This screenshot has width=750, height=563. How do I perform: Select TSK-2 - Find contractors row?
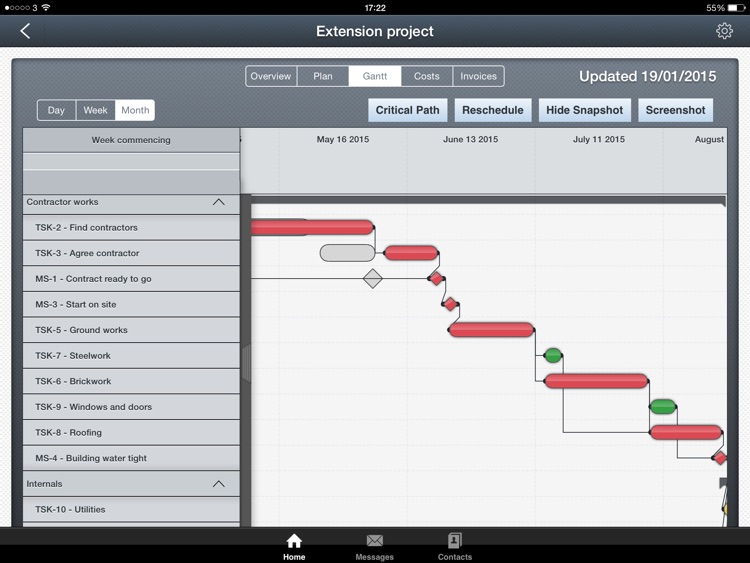[131, 228]
